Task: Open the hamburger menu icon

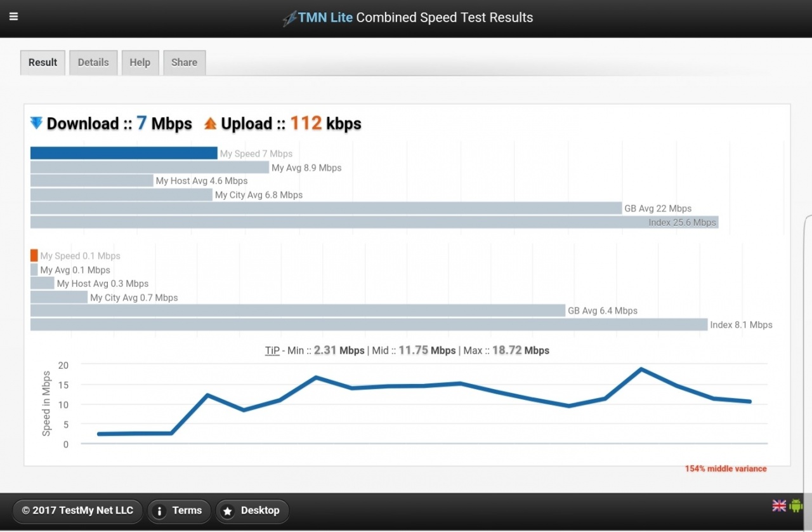Action: tap(13, 17)
